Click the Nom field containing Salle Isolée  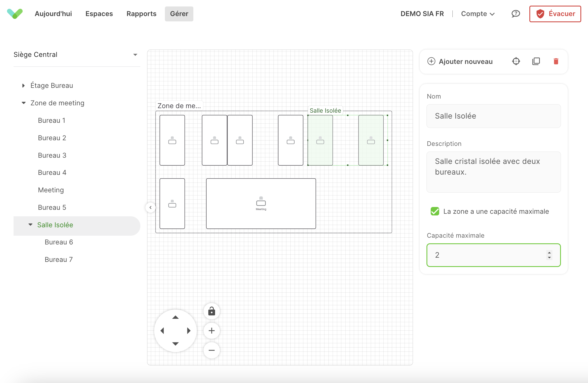494,116
